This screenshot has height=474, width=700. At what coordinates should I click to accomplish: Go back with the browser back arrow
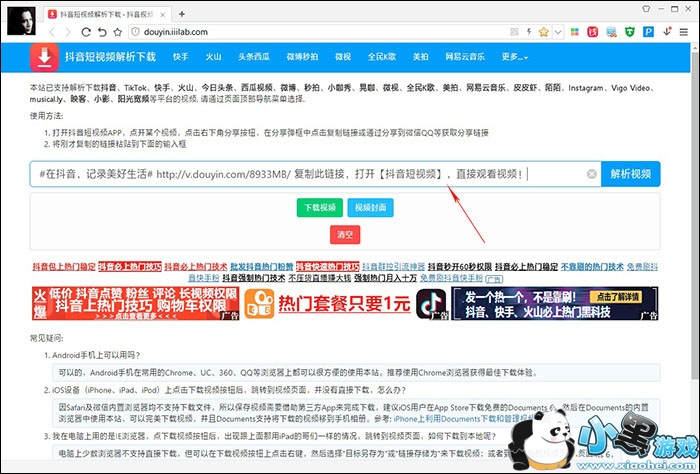coord(52,32)
